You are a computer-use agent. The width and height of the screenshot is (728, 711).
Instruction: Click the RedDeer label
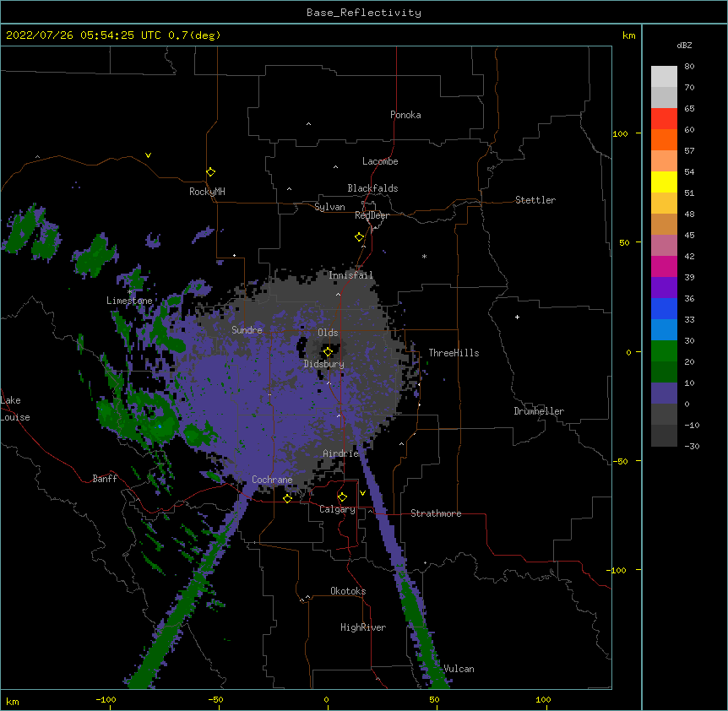click(x=372, y=215)
